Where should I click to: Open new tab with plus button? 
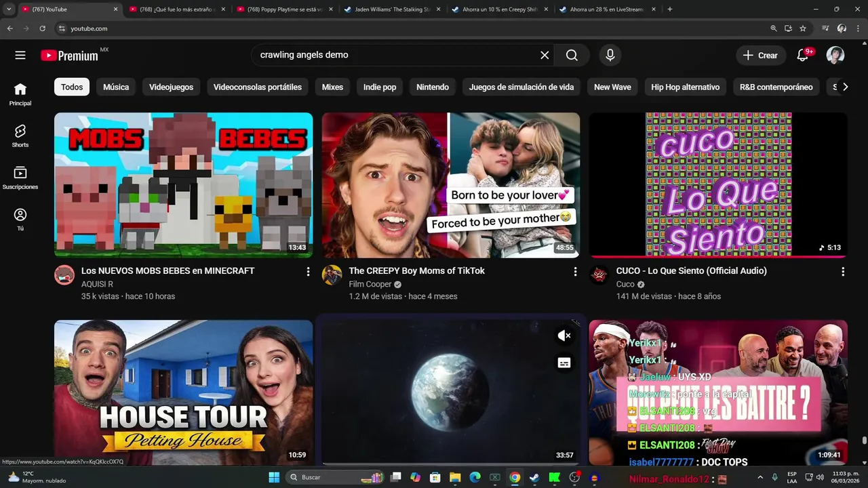(670, 9)
